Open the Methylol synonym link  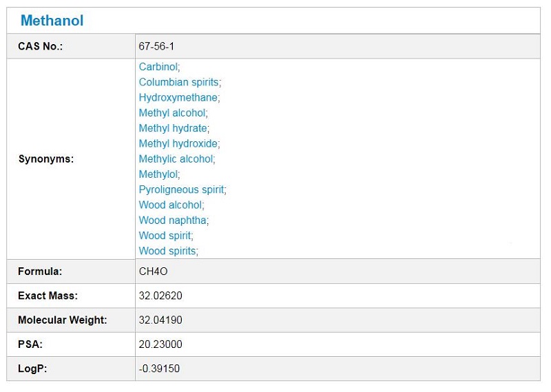[158, 174]
